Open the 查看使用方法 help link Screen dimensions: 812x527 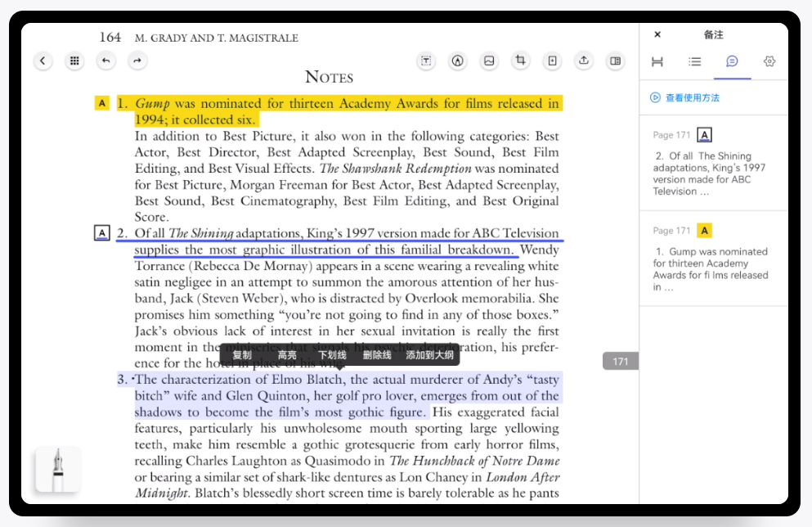point(692,98)
